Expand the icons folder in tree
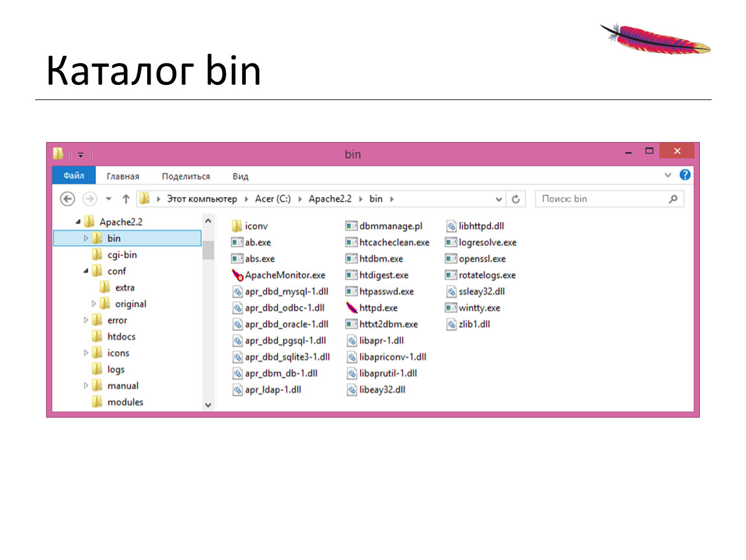Image resolution: width=746 pixels, height=560 pixels. [x=86, y=353]
